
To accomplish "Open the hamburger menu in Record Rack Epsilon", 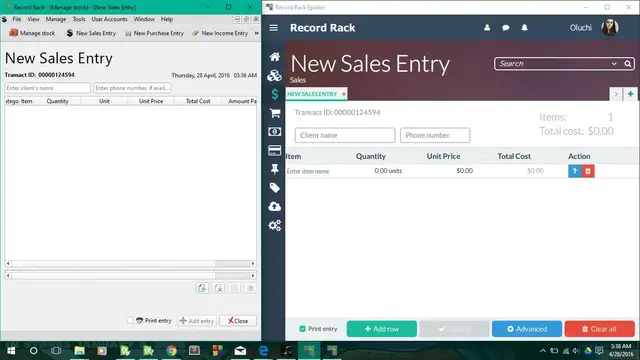I will coord(273,28).
